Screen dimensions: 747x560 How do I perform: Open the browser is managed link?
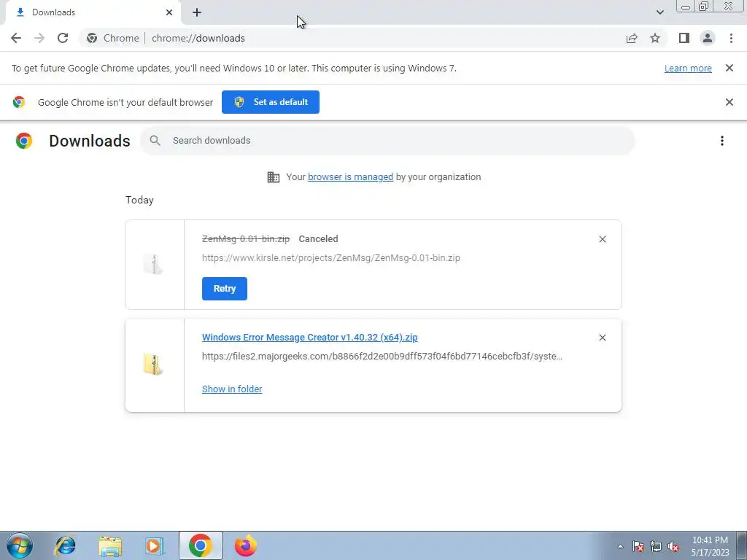[350, 176]
